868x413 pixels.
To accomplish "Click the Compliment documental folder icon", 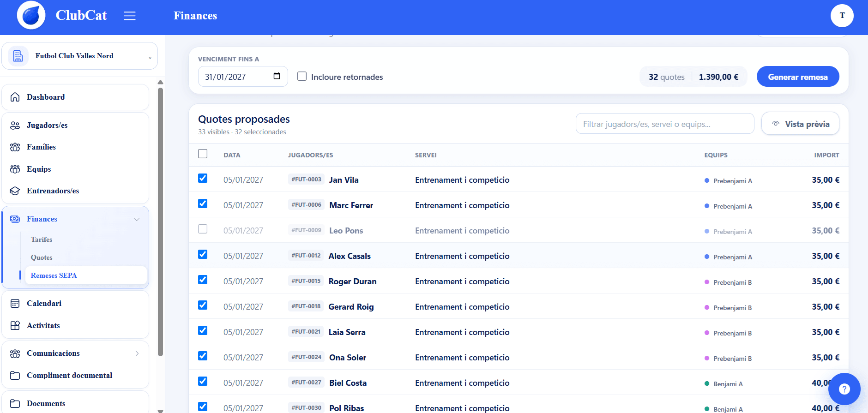I will [x=15, y=375].
